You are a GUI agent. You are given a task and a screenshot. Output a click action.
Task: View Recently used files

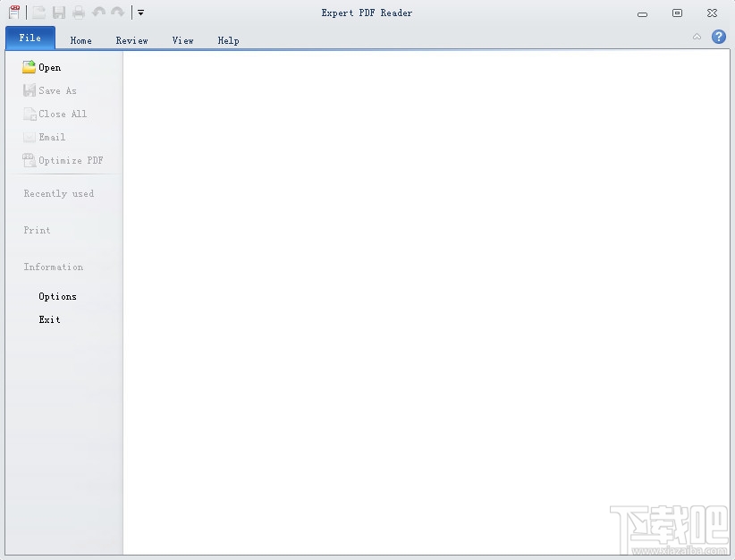59,193
